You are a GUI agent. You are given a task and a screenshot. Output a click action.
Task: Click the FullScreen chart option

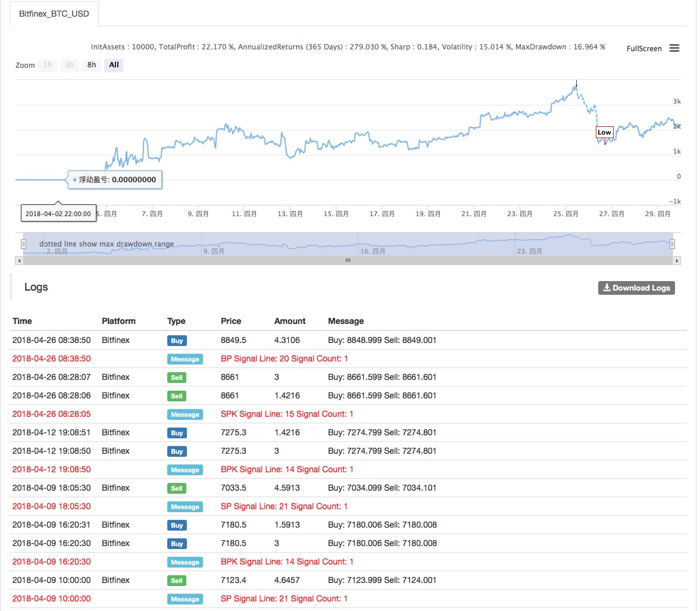644,49
